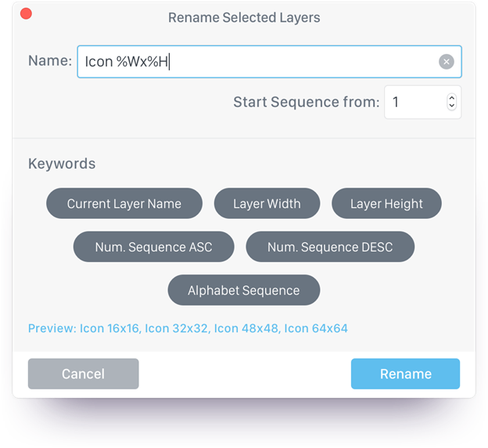
Task: Add the Layer Height keyword
Action: point(386,204)
